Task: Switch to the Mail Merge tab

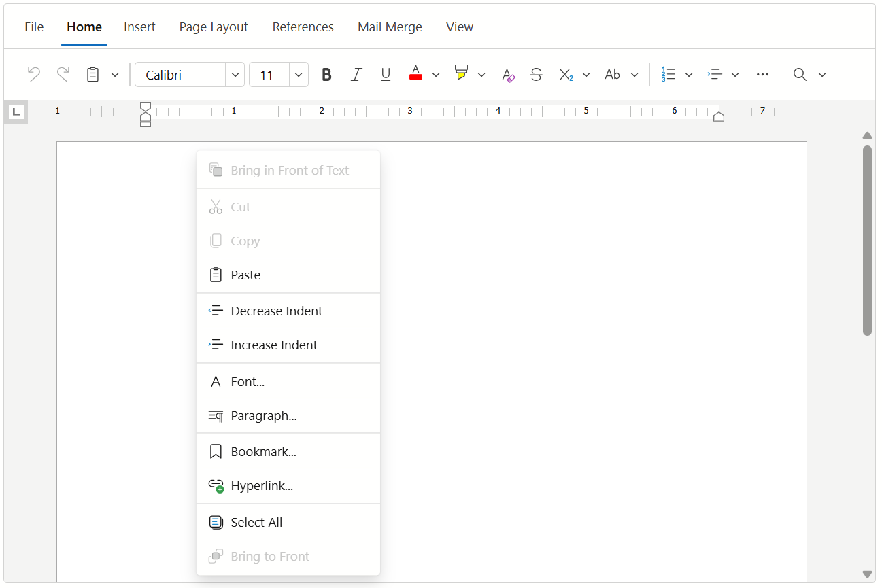Action: tap(390, 27)
